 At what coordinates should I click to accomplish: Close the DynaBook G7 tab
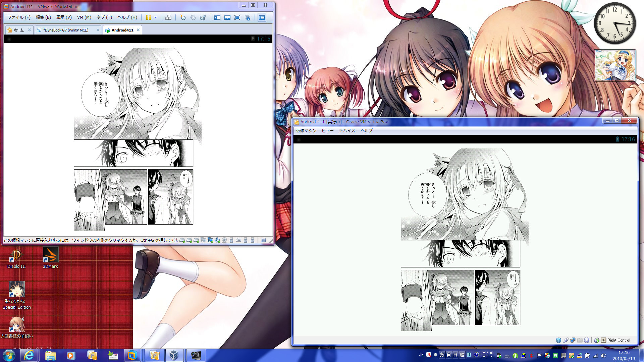(98, 30)
